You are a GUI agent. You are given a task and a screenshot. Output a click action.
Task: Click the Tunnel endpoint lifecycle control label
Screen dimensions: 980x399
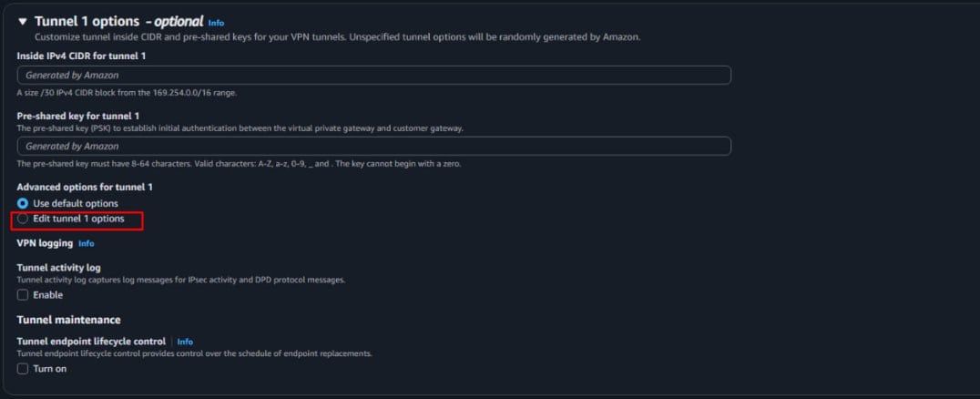click(x=91, y=342)
